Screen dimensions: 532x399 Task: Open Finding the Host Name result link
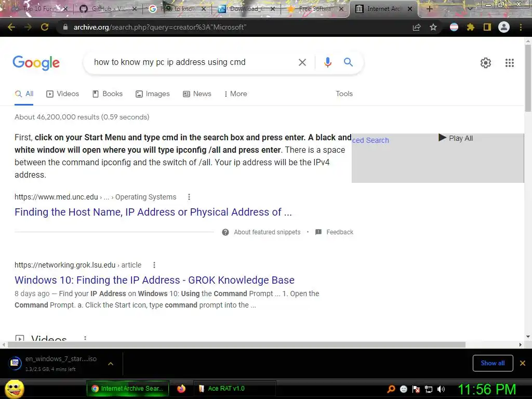tap(153, 212)
